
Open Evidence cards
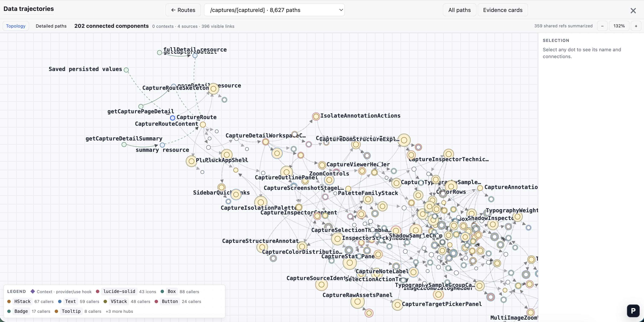(502, 10)
